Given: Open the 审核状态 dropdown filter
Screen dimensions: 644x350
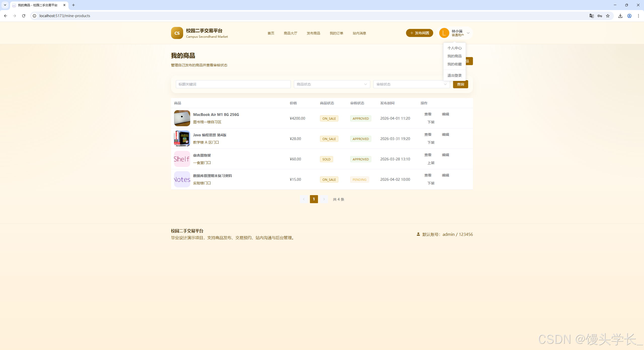Looking at the screenshot, I should click(411, 84).
